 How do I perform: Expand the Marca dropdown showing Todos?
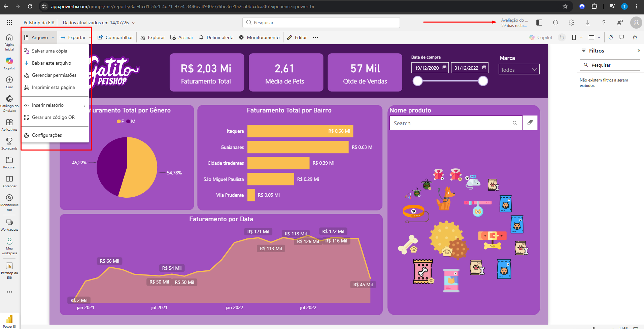tap(519, 70)
